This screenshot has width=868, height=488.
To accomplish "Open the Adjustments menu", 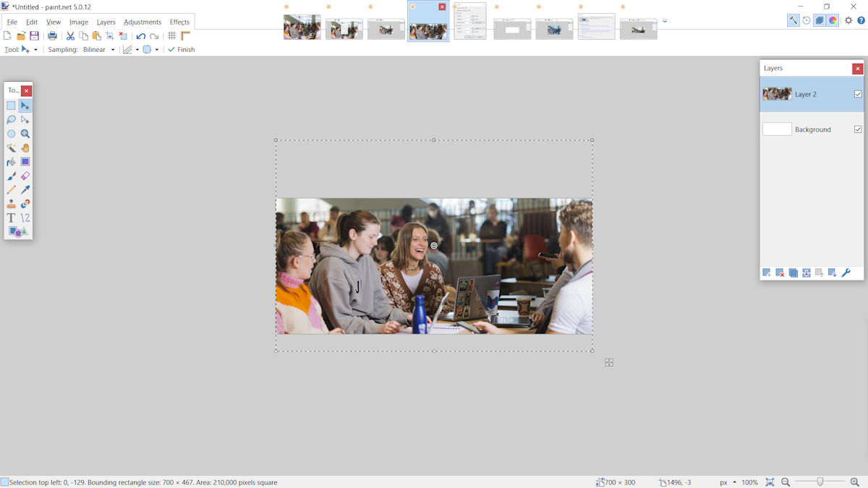I will (142, 22).
